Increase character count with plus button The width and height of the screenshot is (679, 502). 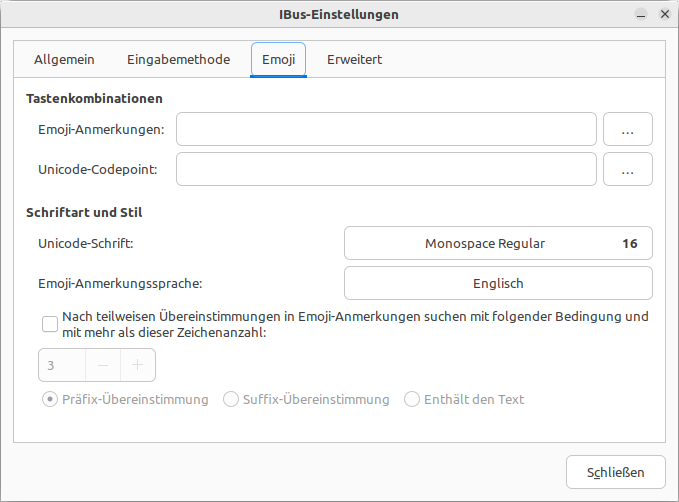[x=138, y=365]
